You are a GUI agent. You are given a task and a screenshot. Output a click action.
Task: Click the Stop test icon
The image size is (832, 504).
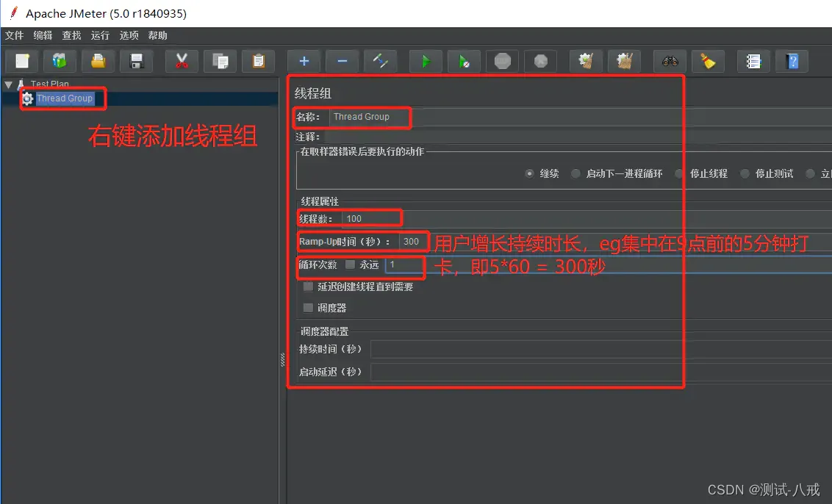tap(503, 62)
